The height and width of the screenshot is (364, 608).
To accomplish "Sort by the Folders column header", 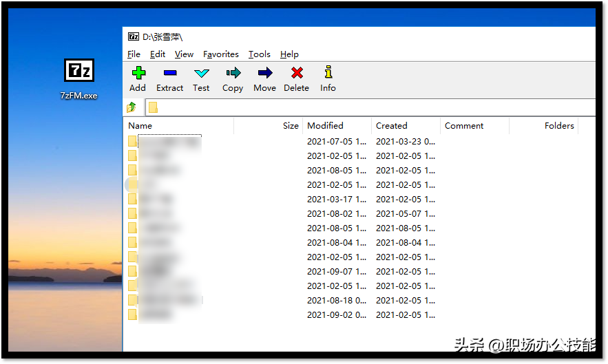I will coord(544,126).
